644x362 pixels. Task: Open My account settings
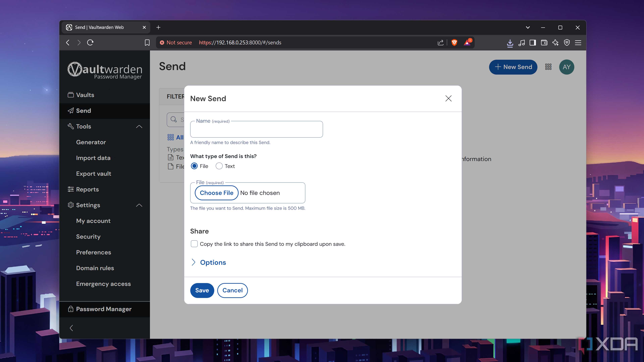93,221
